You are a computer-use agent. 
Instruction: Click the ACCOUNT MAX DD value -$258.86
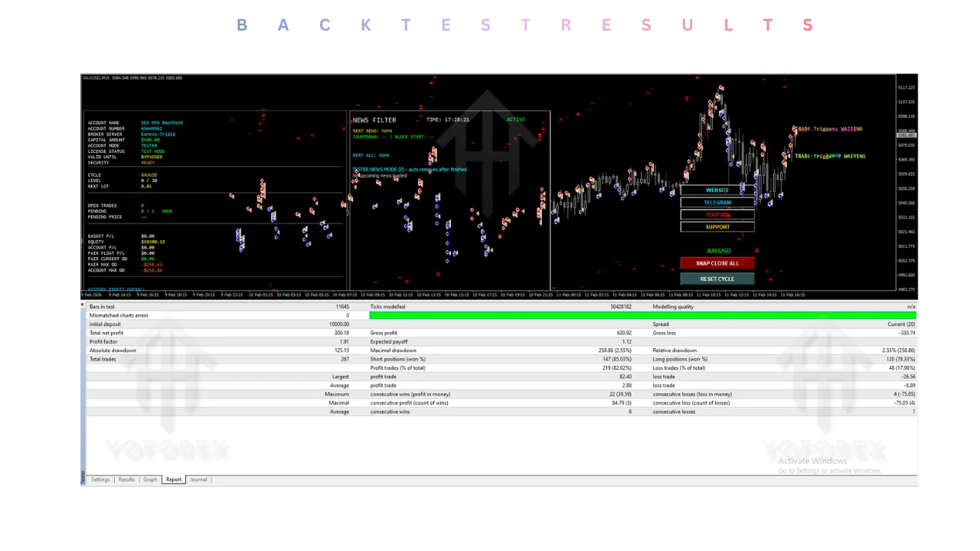click(x=152, y=270)
